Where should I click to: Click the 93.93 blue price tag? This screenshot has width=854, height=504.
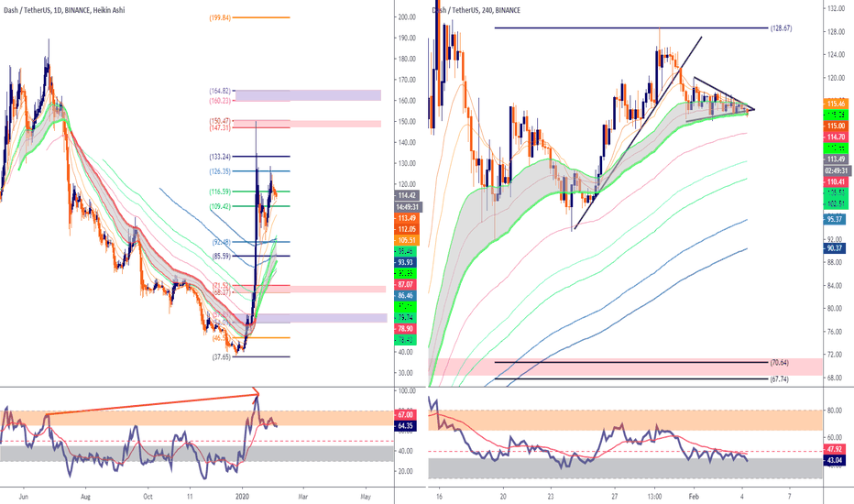click(x=406, y=263)
